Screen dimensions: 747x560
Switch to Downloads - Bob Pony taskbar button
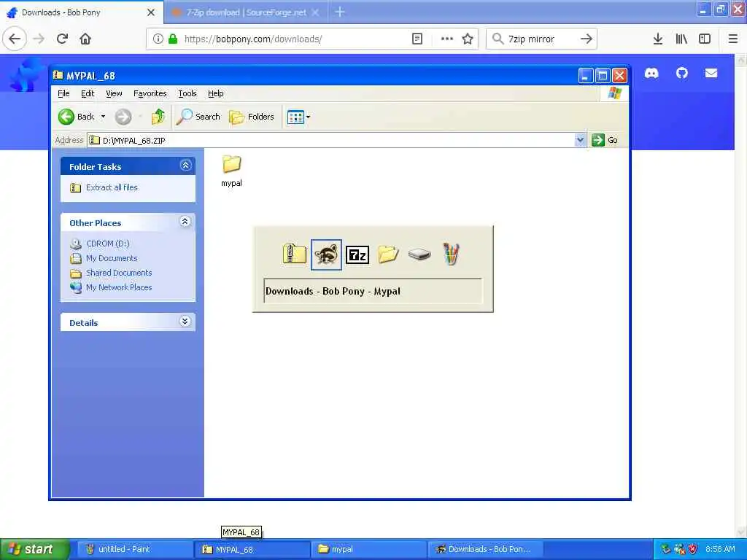[x=485, y=549]
